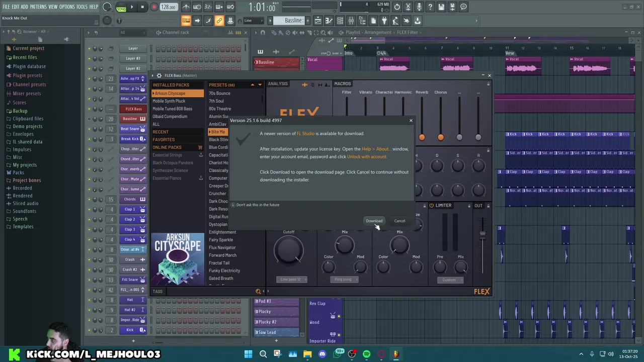The image size is (644, 362).
Task: Open the FILE menu
Action: (6, 7)
